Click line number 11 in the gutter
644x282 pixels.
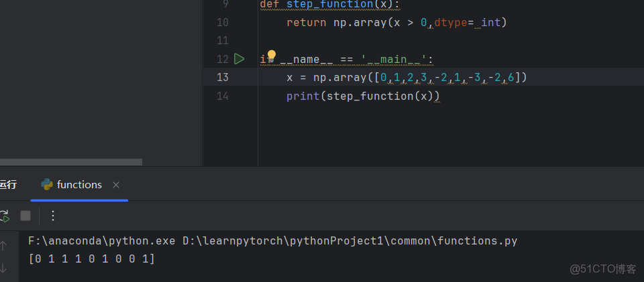point(222,41)
